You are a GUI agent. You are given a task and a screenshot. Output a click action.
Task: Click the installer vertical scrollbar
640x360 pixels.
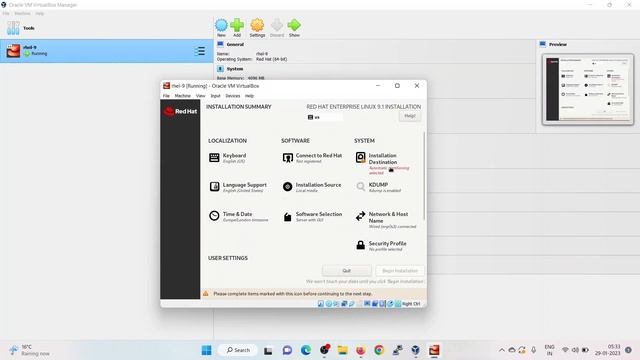coord(424,176)
